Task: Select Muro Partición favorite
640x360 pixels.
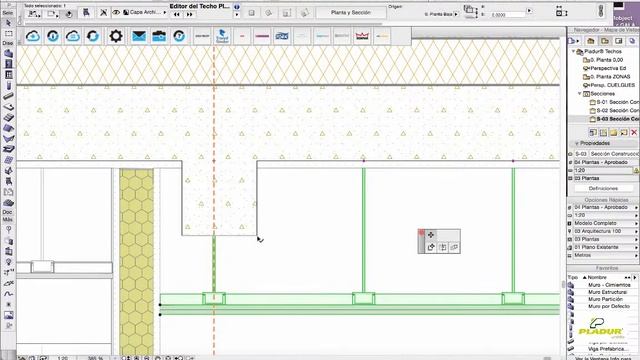Action: pyautogui.click(x=605, y=299)
